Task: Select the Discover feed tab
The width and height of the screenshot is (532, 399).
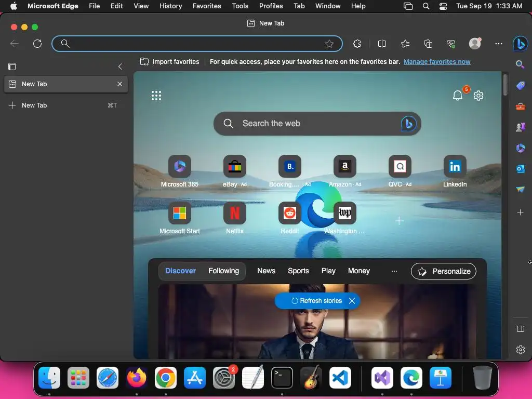Action: coord(180,271)
